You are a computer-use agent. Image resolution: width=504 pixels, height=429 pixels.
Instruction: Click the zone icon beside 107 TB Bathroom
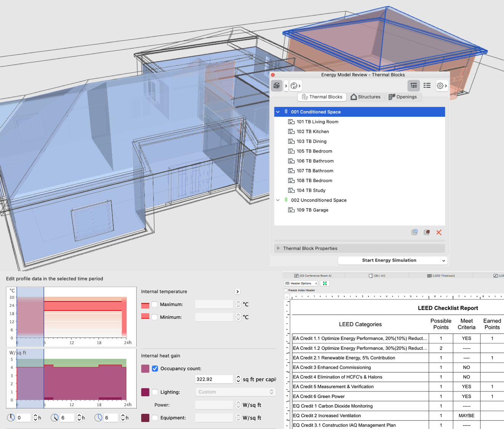(291, 171)
